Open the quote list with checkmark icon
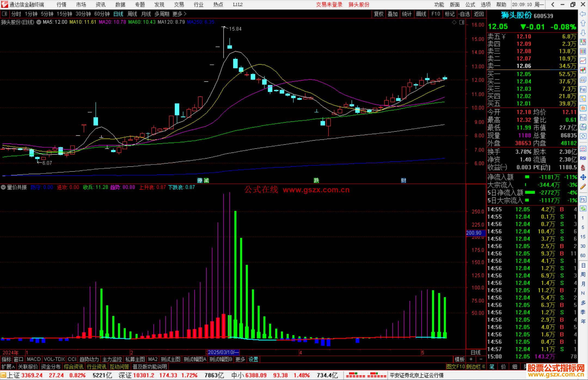This screenshot has height=380, width=588. pos(583,42)
